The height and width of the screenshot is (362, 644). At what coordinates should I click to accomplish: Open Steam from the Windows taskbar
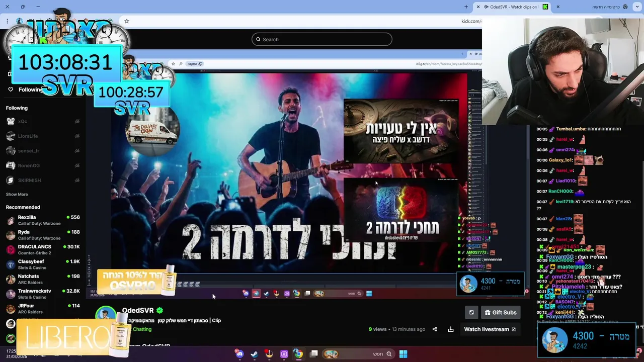pos(254,354)
